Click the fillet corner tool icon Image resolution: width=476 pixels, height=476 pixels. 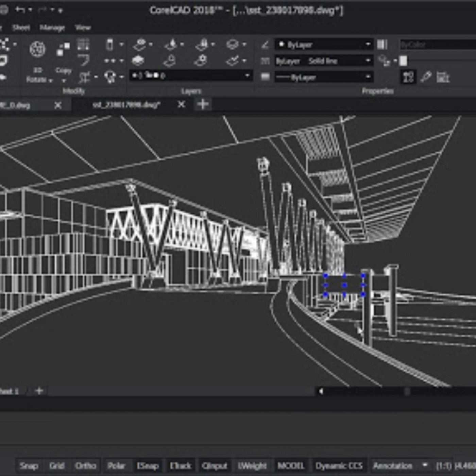(83, 61)
